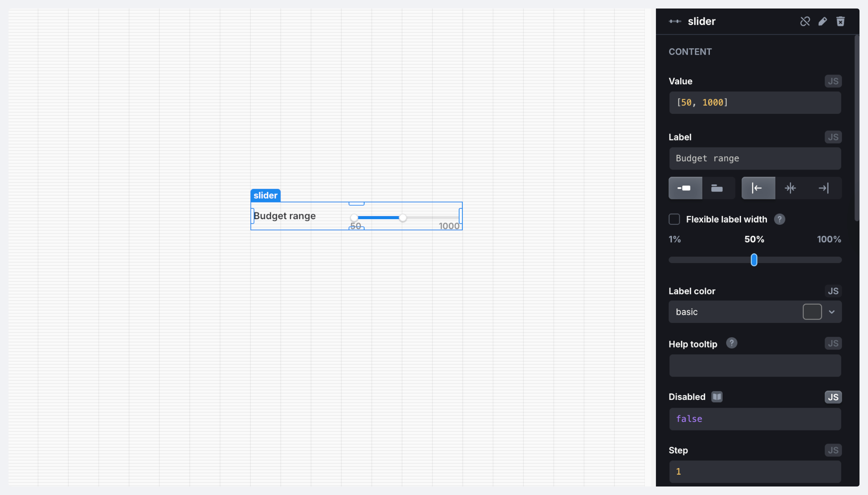Screen dimensions: 868x495
Task: Click the Help tooltip question mark icon
Action: click(731, 343)
